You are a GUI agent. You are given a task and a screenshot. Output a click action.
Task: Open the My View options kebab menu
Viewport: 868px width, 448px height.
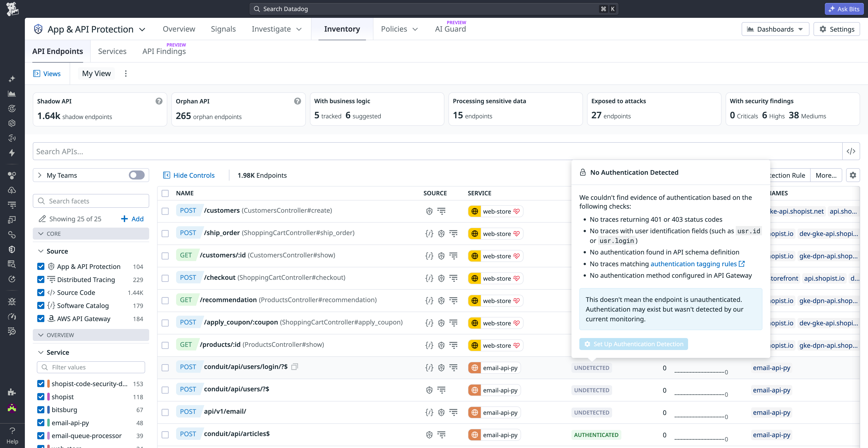(126, 73)
